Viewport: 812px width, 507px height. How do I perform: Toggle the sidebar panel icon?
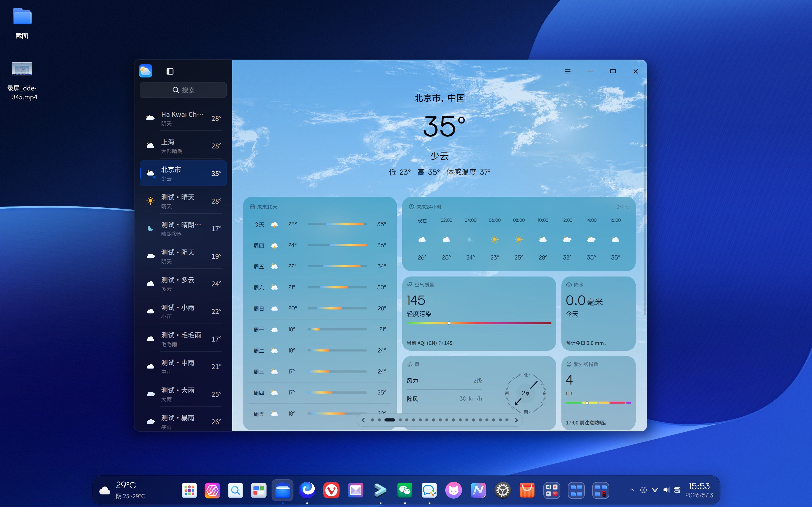coord(170,71)
